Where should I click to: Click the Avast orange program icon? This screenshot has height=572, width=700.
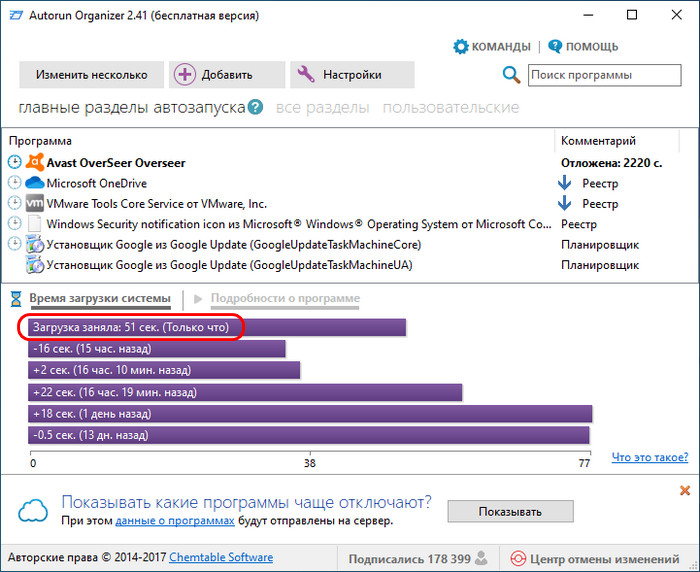coord(34,162)
